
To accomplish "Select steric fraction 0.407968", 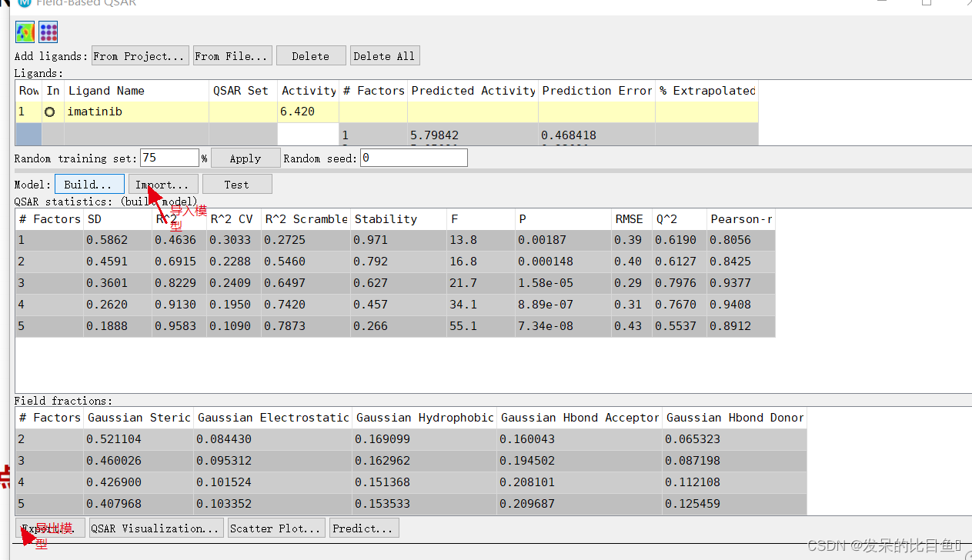I will click(139, 504).
